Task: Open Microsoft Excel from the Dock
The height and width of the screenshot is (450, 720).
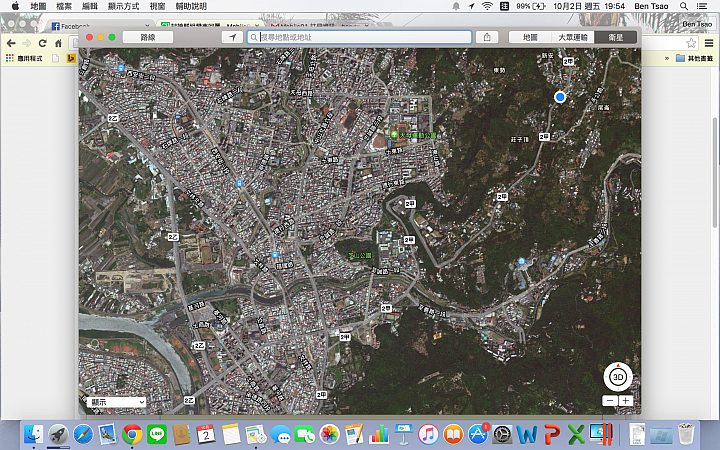Action: pyautogui.click(x=577, y=434)
